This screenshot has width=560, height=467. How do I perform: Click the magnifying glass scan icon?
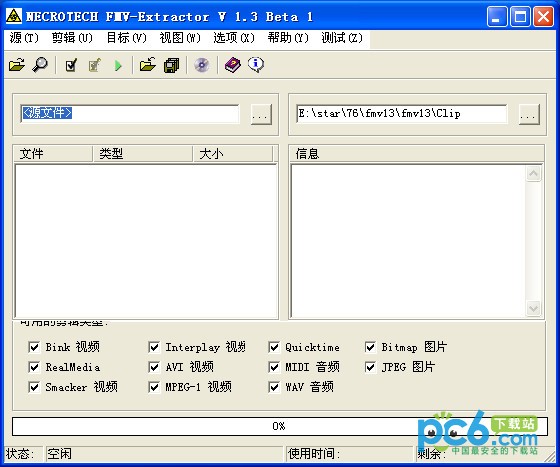click(40, 65)
